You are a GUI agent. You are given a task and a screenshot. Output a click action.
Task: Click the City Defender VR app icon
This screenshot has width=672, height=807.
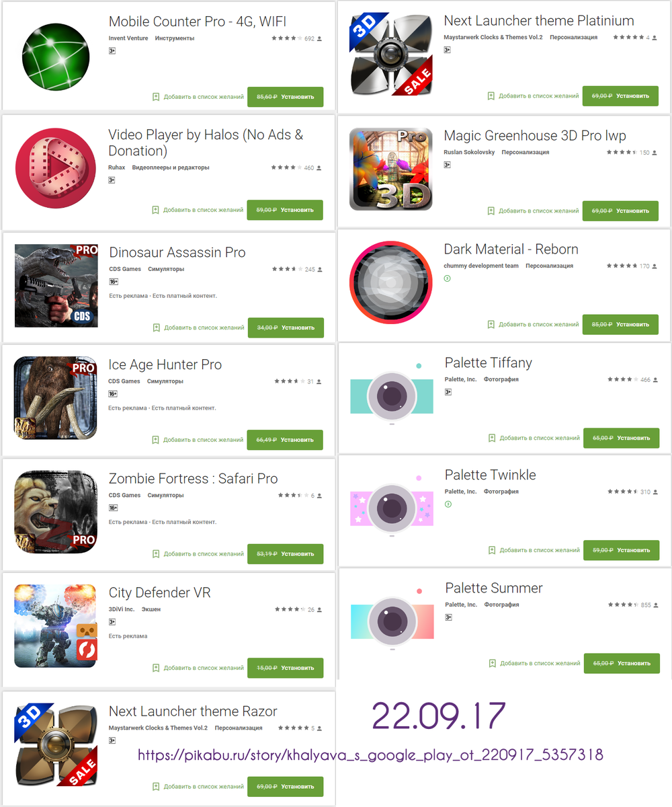click(x=56, y=626)
